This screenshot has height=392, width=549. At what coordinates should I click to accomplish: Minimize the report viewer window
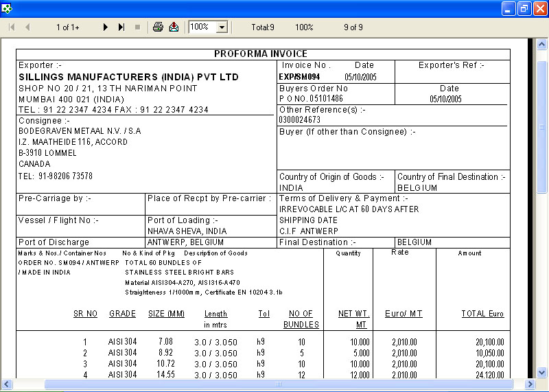pos(509,8)
